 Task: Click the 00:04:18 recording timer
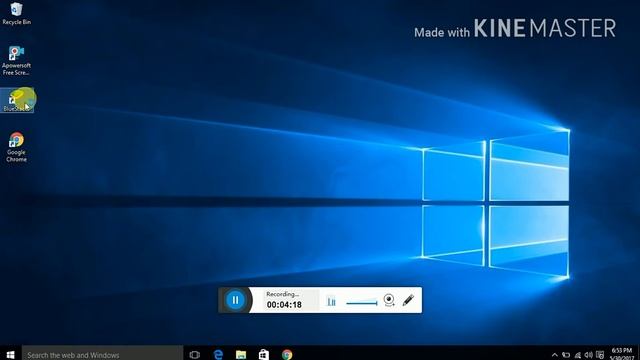point(284,305)
